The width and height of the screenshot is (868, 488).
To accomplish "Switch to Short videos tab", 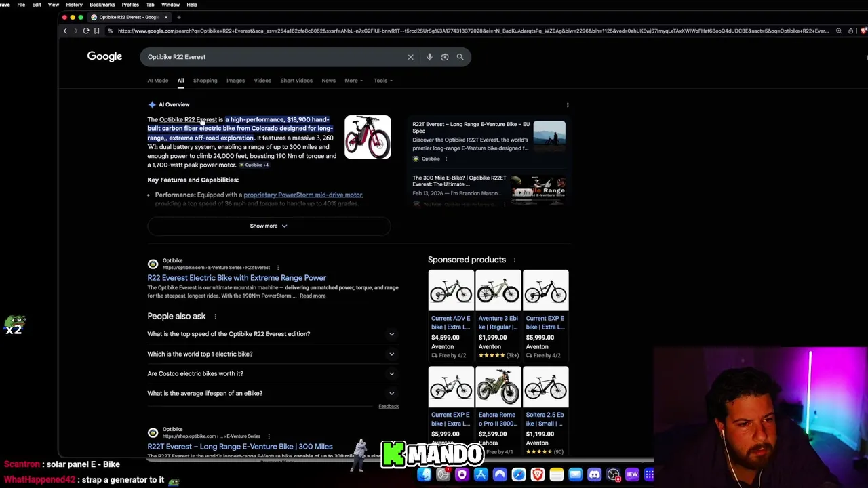I will (296, 81).
